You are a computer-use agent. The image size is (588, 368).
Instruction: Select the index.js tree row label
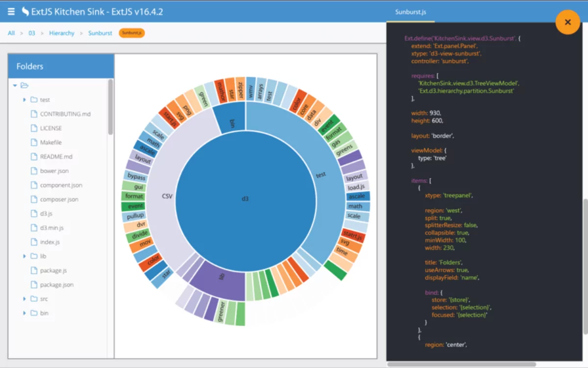50,242
